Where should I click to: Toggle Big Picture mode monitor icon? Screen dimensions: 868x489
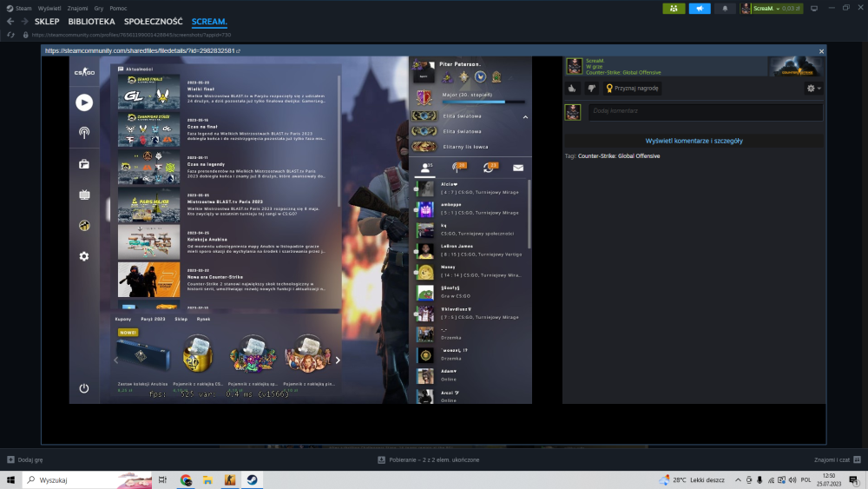click(814, 9)
